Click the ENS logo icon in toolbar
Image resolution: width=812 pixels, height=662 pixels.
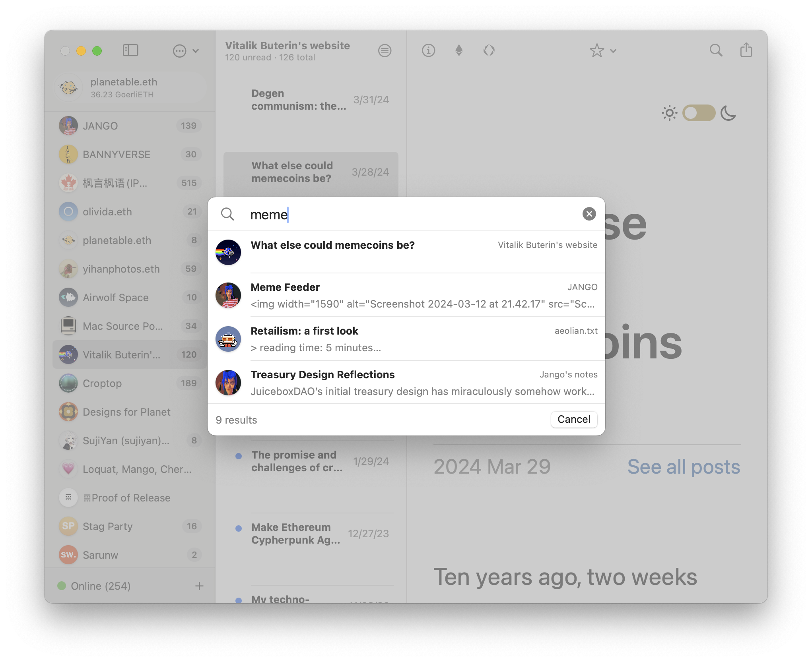[x=489, y=50]
